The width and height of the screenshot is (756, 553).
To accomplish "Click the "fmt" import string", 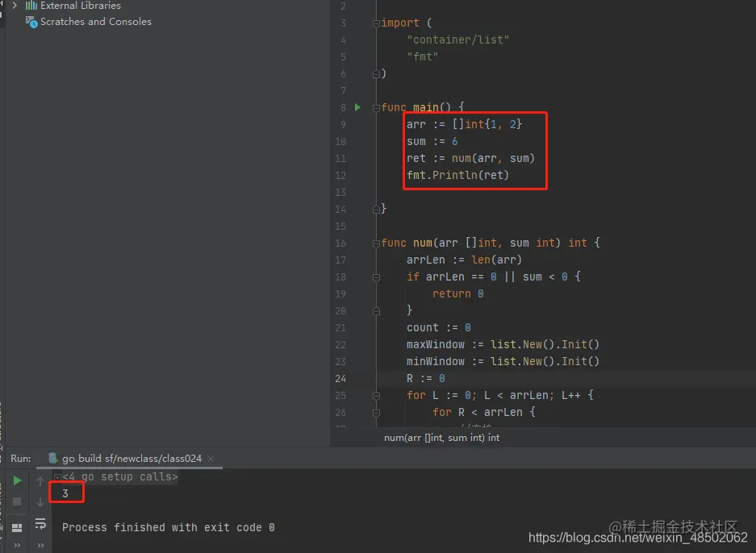I will pyautogui.click(x=422, y=56).
